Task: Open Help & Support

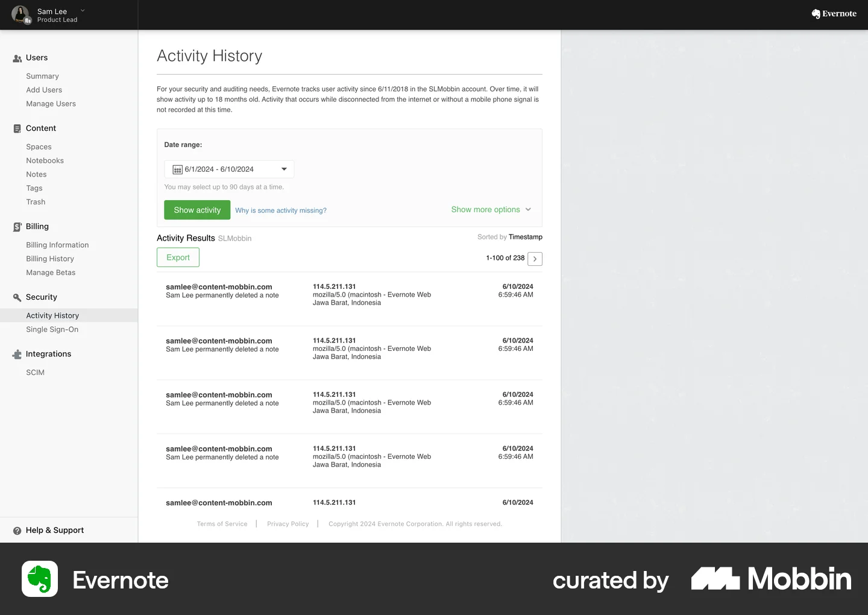Action: (55, 531)
